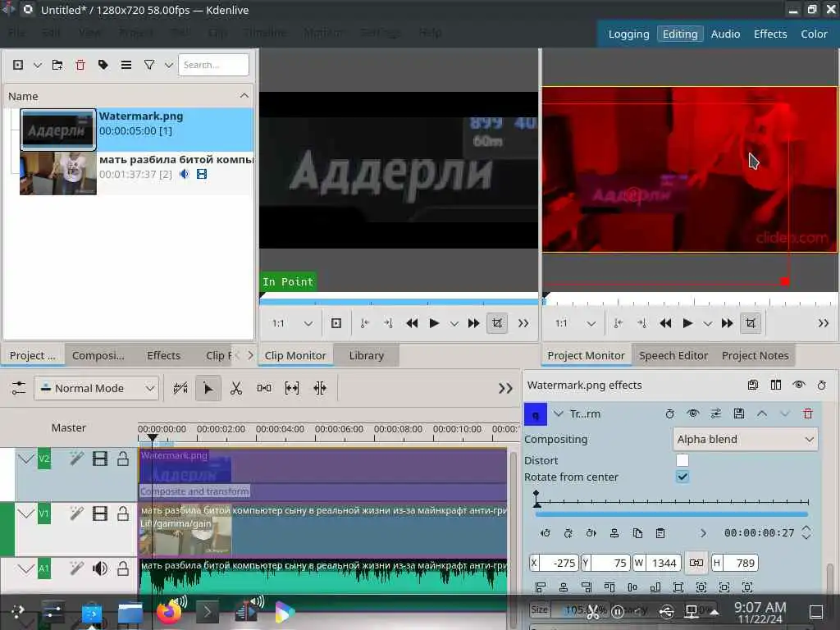Expand more timeline toolbar tools double chevron
Image resolution: width=840 pixels, height=630 pixels.
[505, 388]
